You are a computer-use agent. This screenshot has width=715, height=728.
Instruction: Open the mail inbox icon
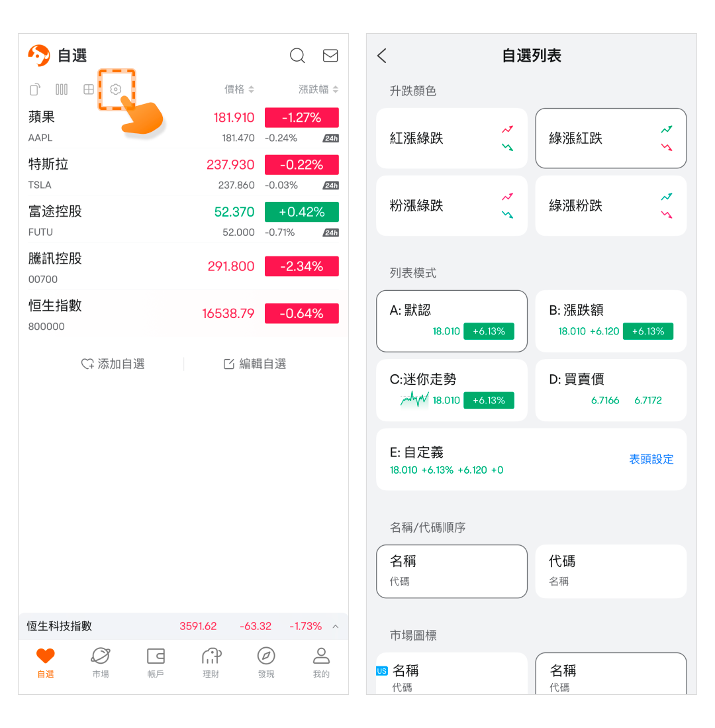point(330,56)
